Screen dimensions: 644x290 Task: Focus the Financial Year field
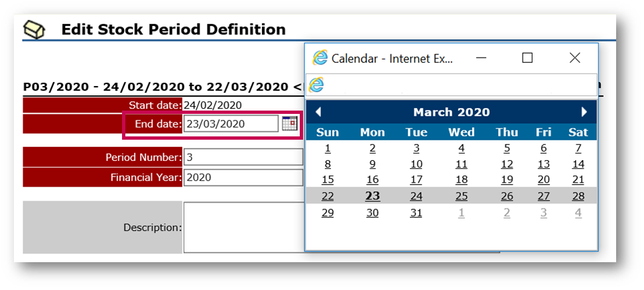click(x=243, y=177)
